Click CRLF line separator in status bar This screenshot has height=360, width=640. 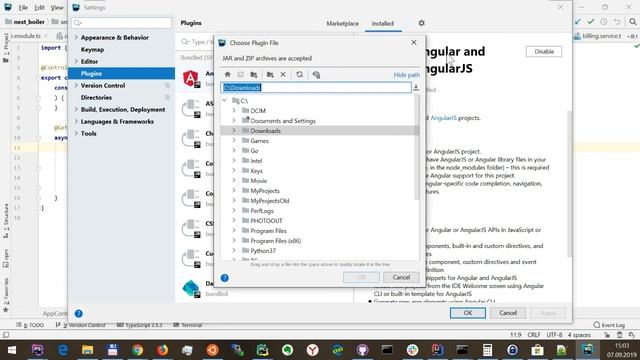click(x=534, y=335)
